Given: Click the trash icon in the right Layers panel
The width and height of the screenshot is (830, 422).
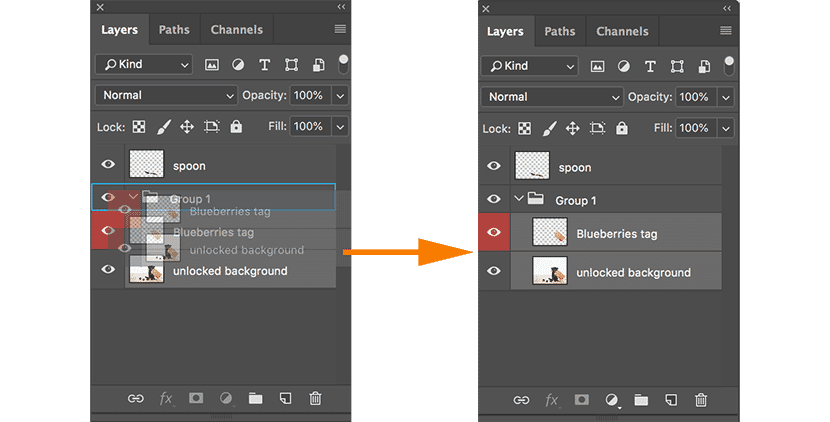Looking at the screenshot, I should point(701,400).
